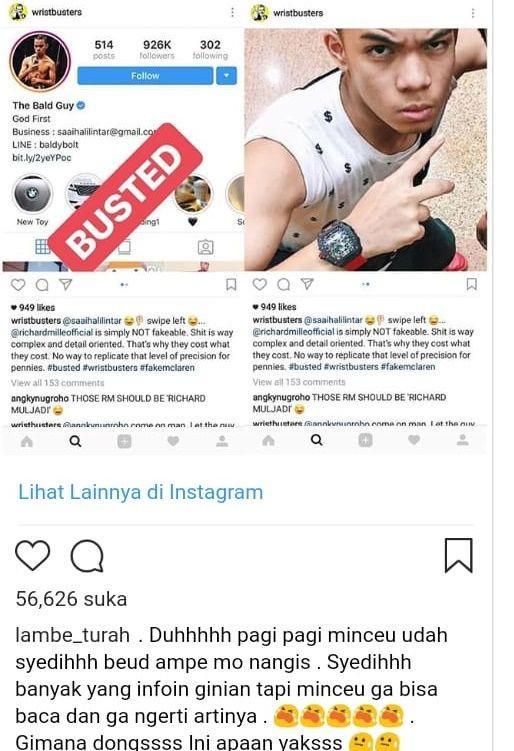The height and width of the screenshot is (751, 514).
Task: Save post using large bookmark icon
Action: (458, 556)
